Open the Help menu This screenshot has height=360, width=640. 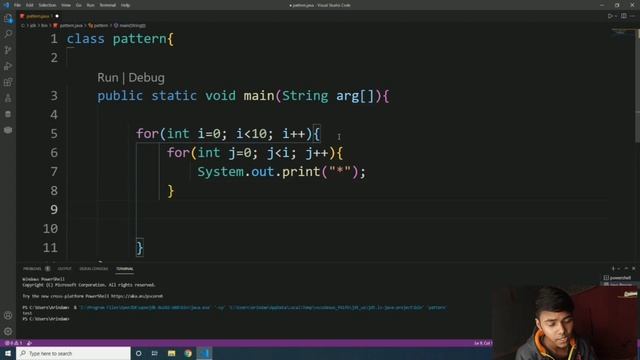click(125, 5)
